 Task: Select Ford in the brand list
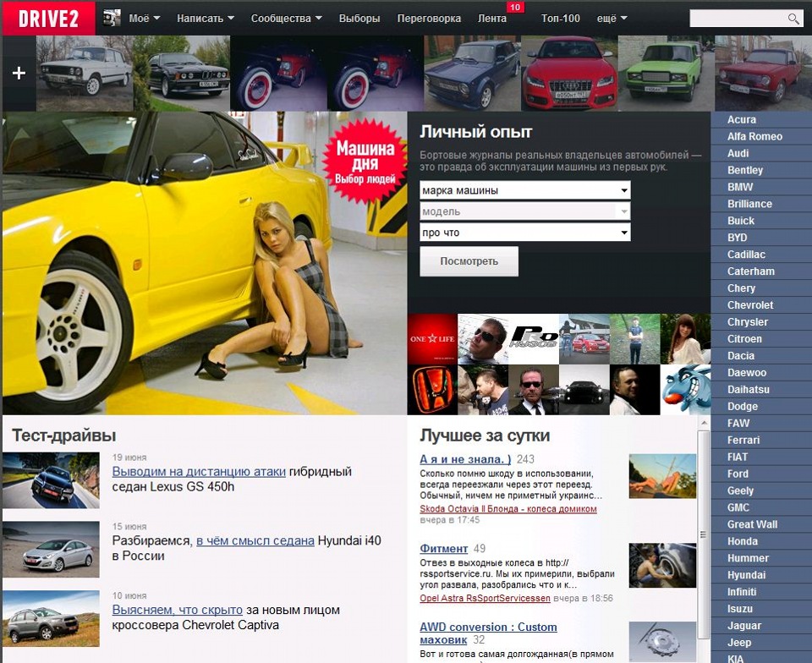click(738, 474)
